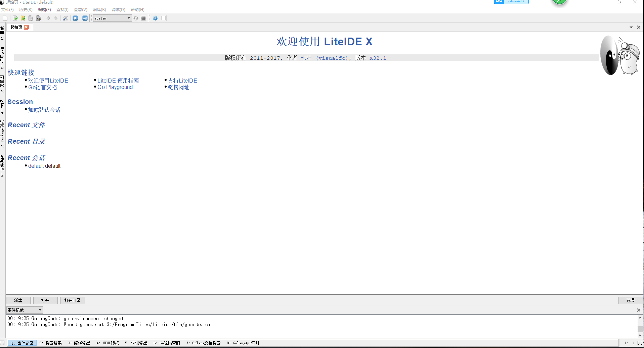
Task: Close the 起始页 tab with red X
Action: pyautogui.click(x=27, y=27)
